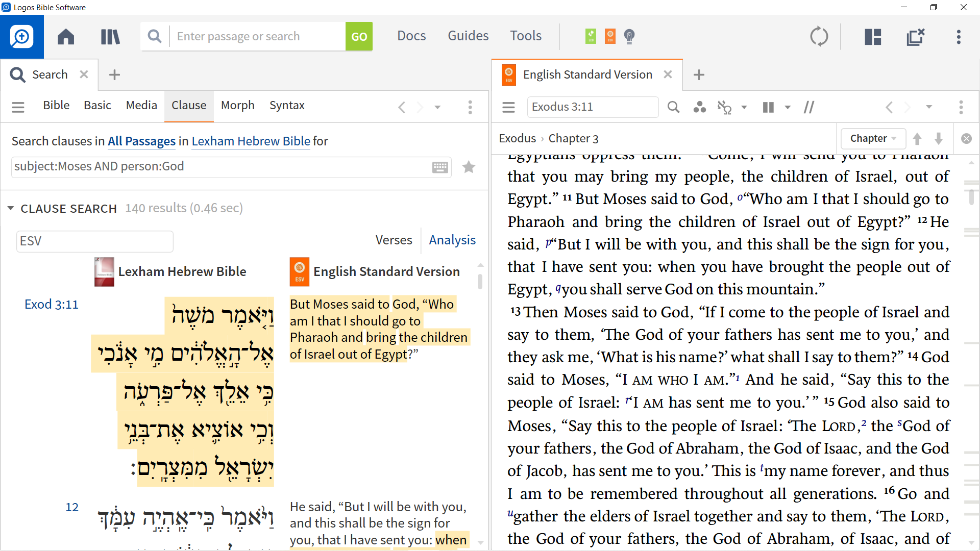The height and width of the screenshot is (551, 980).
Task: Open the on-screen keyboard icon
Action: click(440, 167)
